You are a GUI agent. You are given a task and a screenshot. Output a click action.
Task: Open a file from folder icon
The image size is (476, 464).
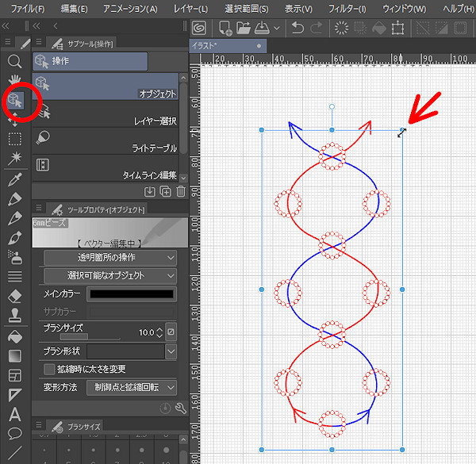[x=244, y=29]
